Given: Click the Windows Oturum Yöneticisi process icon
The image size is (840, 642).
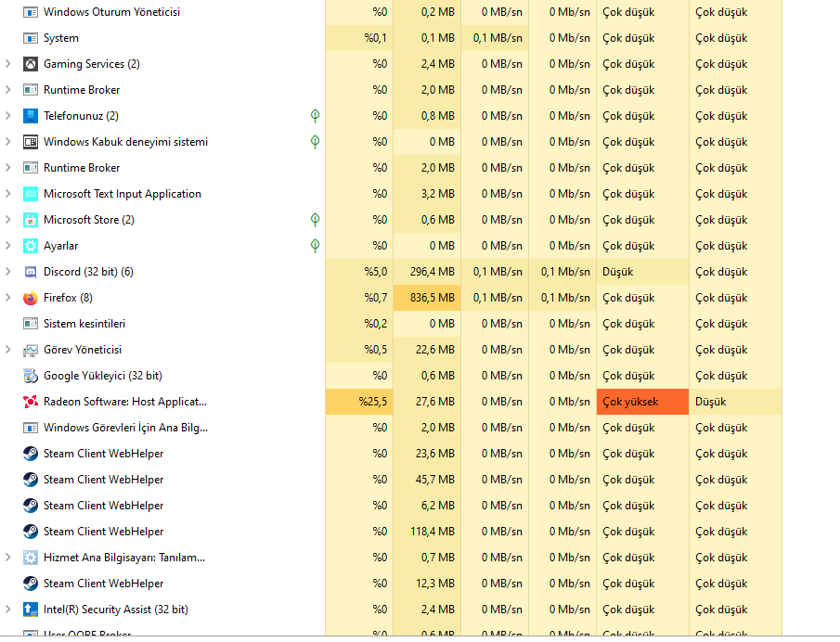Looking at the screenshot, I should (31, 12).
